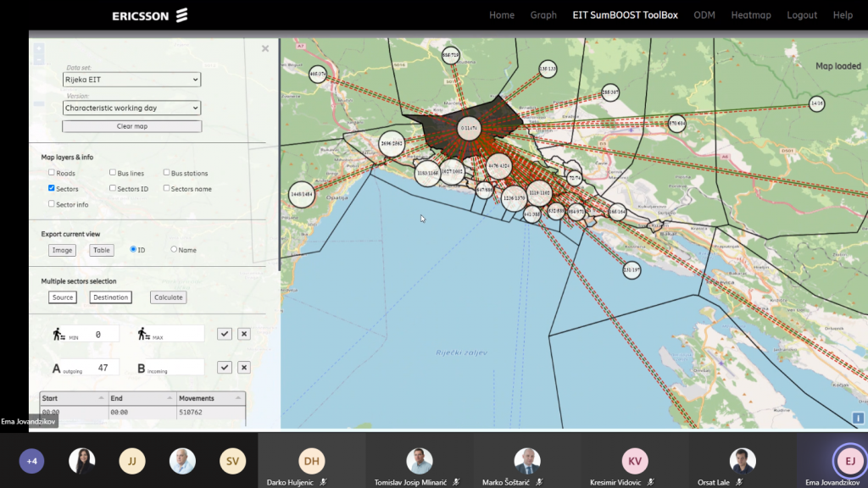868x488 pixels.
Task: Click the map circle labeled 405/374
Action: 318,75
